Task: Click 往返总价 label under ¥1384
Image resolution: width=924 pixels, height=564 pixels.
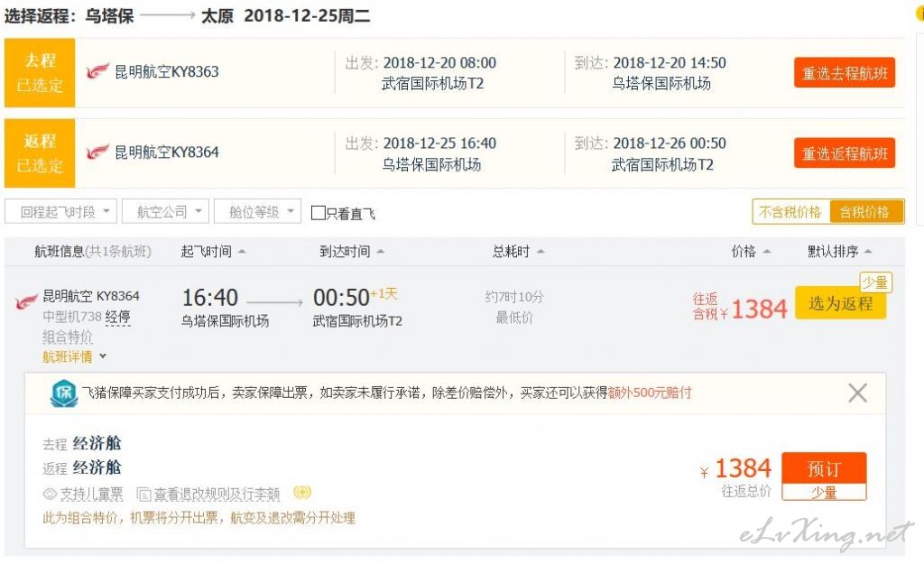Action: tap(746, 491)
